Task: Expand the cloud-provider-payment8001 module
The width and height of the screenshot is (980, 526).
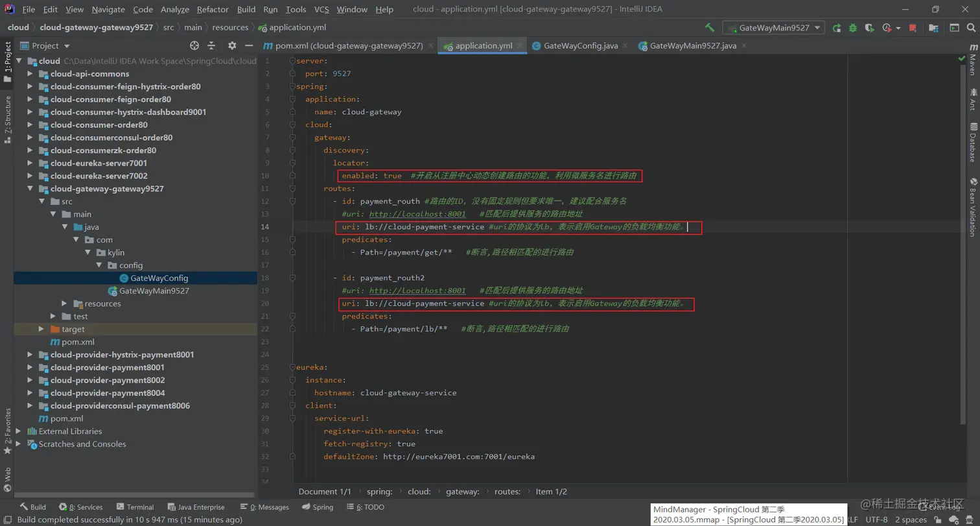Action: 30,367
